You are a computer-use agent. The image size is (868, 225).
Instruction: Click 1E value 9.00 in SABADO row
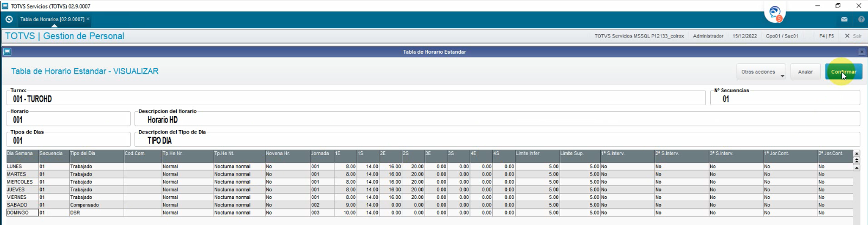point(345,205)
